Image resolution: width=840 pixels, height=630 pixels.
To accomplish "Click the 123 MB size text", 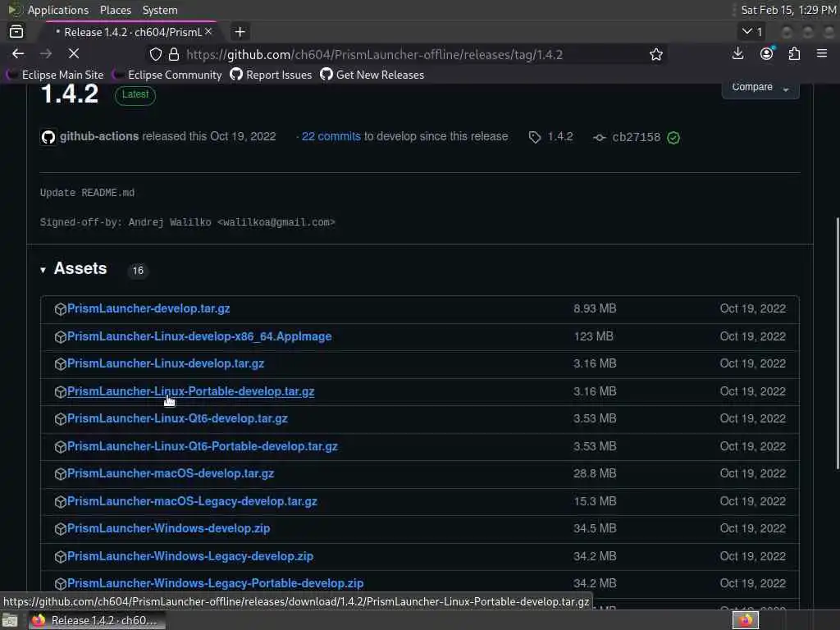I will pos(594,336).
